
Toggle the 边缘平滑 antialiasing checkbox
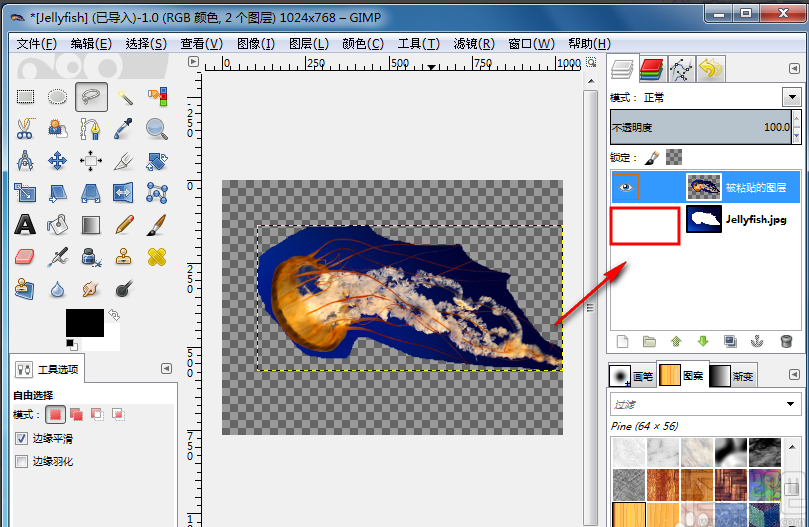pyautogui.click(x=21, y=438)
